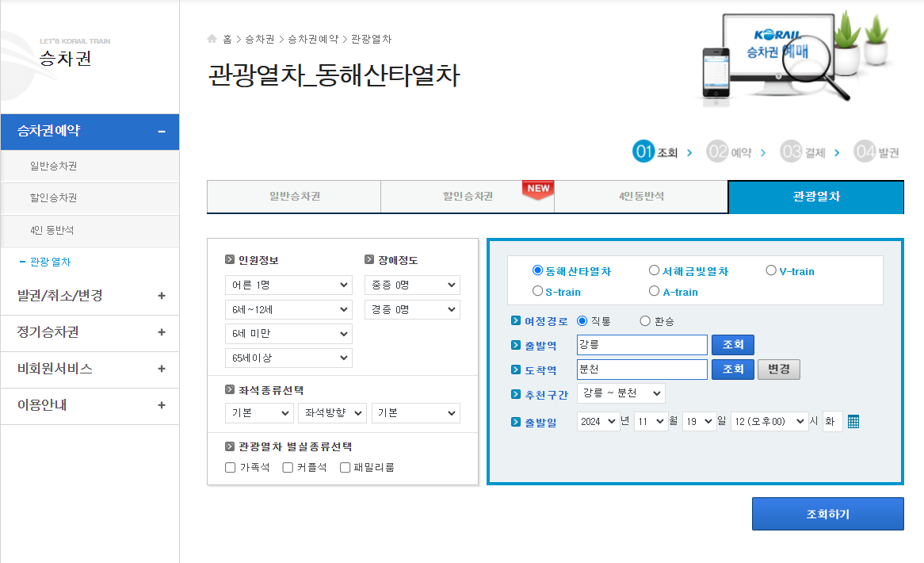Collapse 승차권예약 menu with minus icon

(x=162, y=132)
